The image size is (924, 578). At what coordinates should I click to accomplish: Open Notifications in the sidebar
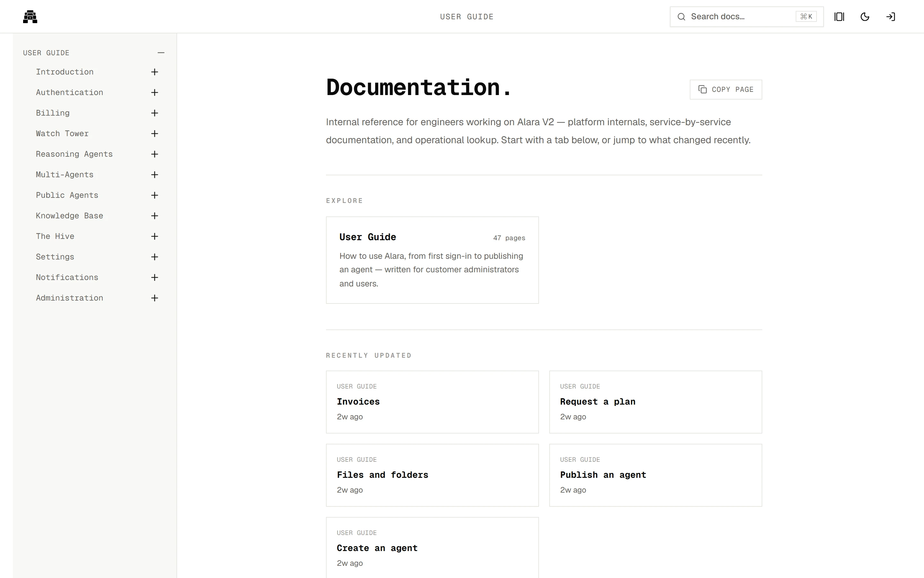coord(67,277)
